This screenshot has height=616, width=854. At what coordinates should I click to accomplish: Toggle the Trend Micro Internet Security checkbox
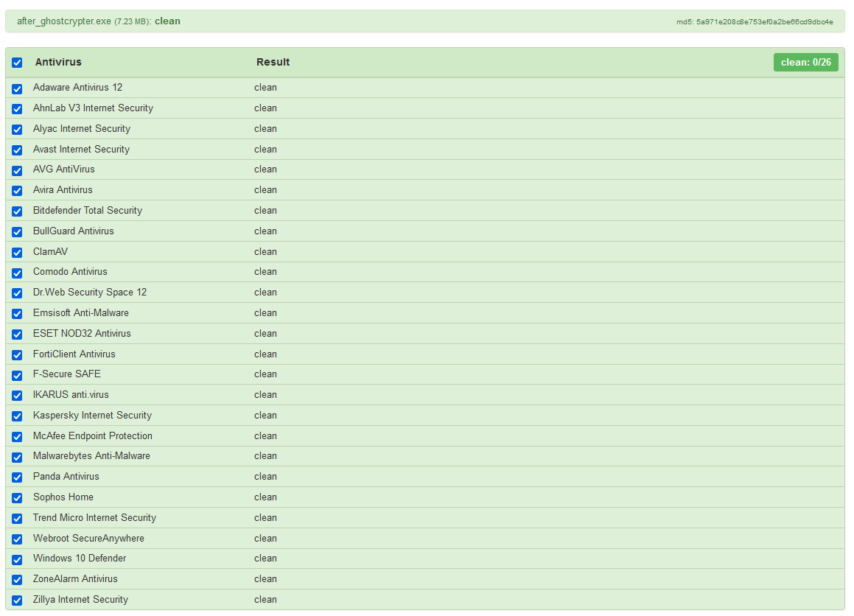(17, 519)
